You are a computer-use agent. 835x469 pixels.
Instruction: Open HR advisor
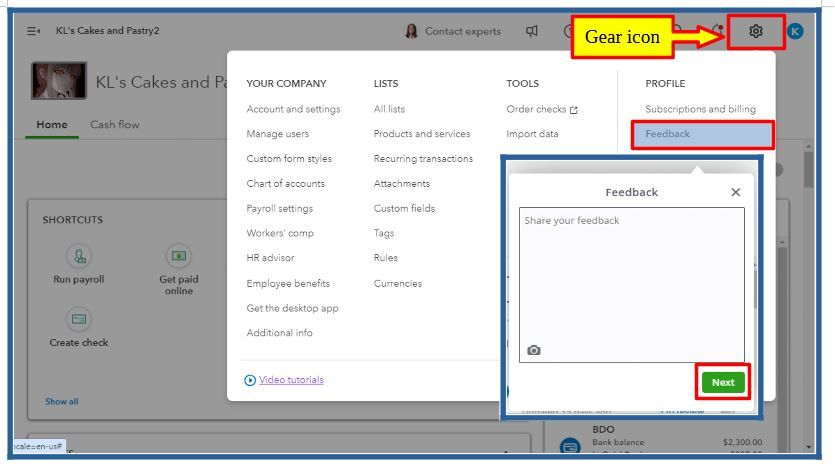[271, 258]
